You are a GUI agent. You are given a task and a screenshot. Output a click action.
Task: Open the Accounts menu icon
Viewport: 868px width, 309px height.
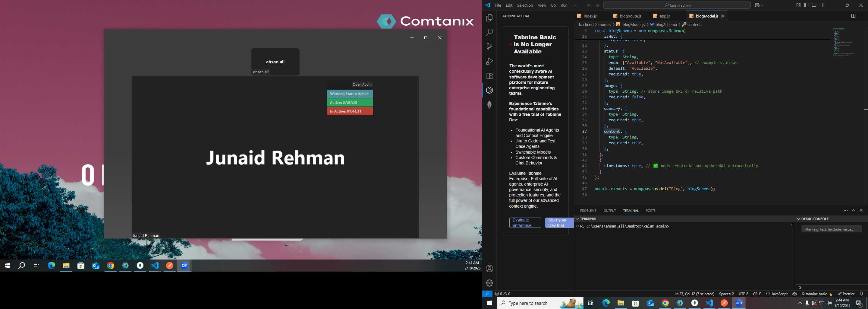tap(489, 269)
